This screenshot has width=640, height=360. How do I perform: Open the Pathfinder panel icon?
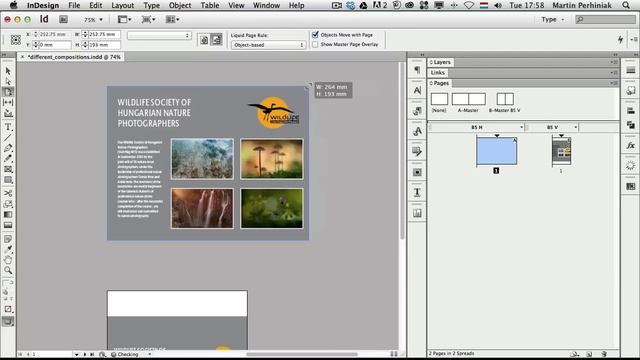point(631,125)
